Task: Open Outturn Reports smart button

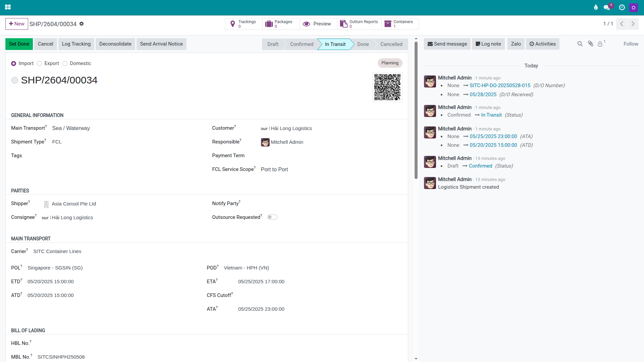Action: [x=359, y=24]
